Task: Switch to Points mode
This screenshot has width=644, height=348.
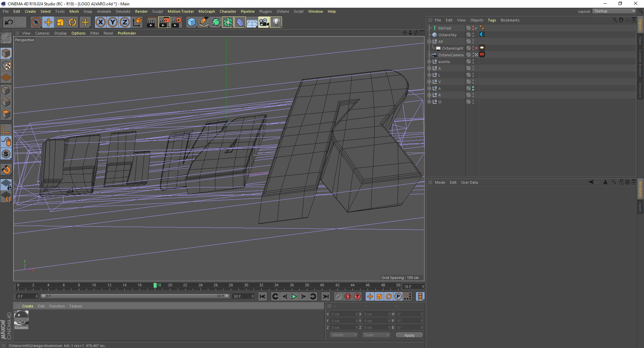Action: tap(6, 90)
